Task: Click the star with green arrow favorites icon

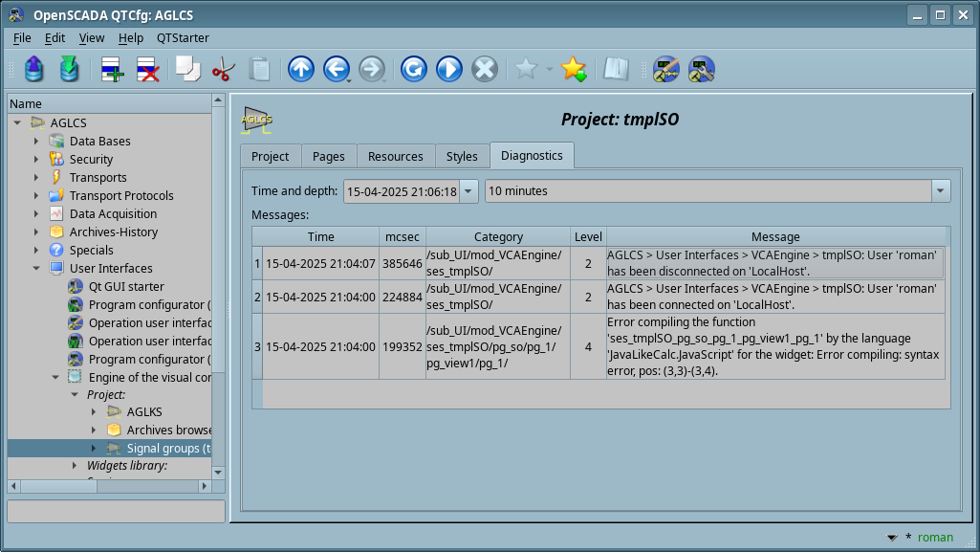Action: 573,69
